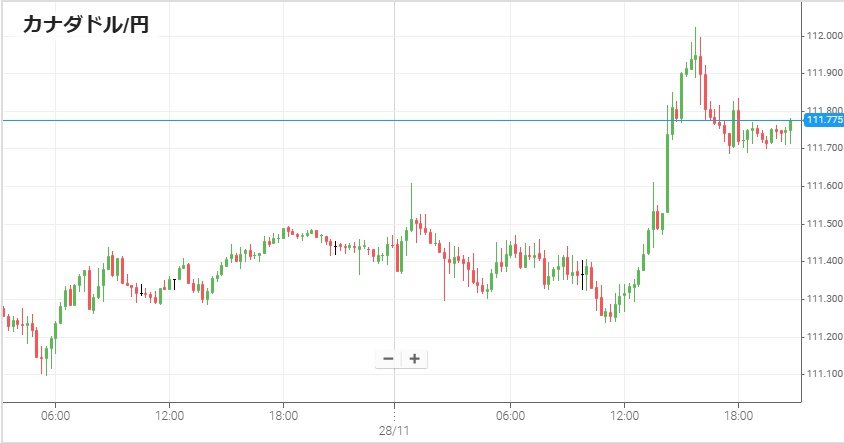This screenshot has width=844, height=443.
Task: Click the zoom out minus button
Action: coord(388,359)
